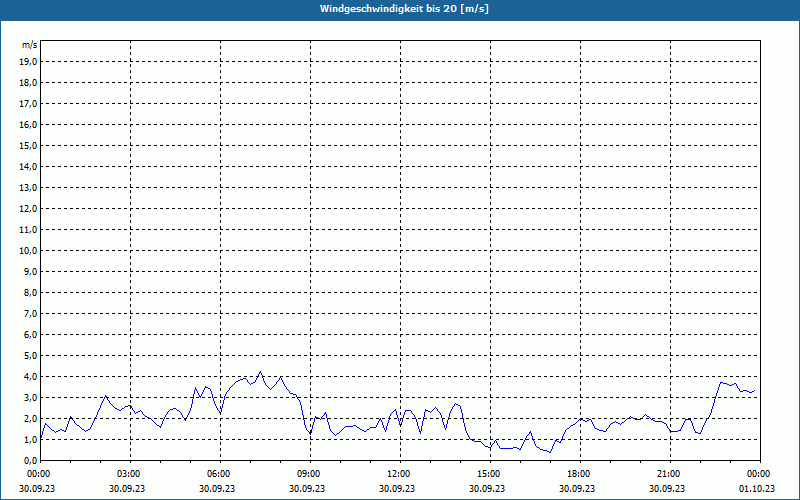This screenshot has height=500, width=800.
Task: Select the '10,0' y-axis label
Action: 28,251
